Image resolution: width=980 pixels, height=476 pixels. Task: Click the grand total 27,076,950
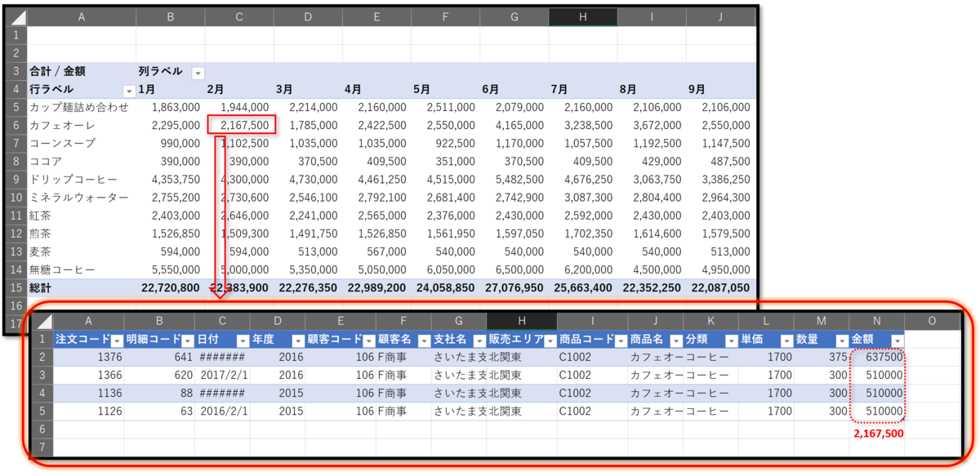(x=514, y=288)
